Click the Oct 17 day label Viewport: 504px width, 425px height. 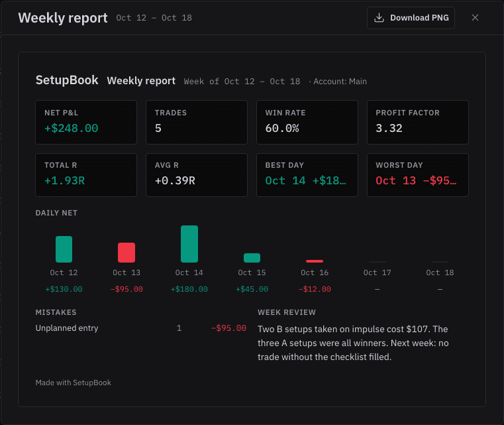377,273
